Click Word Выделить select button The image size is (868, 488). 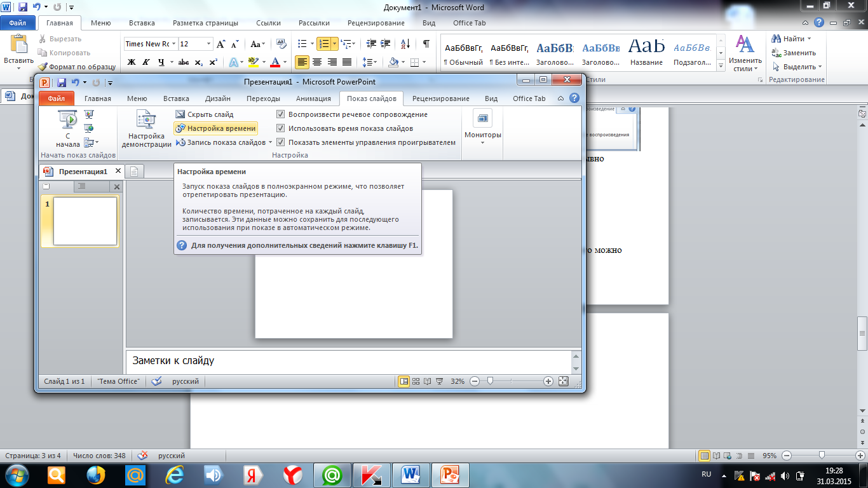(x=797, y=67)
